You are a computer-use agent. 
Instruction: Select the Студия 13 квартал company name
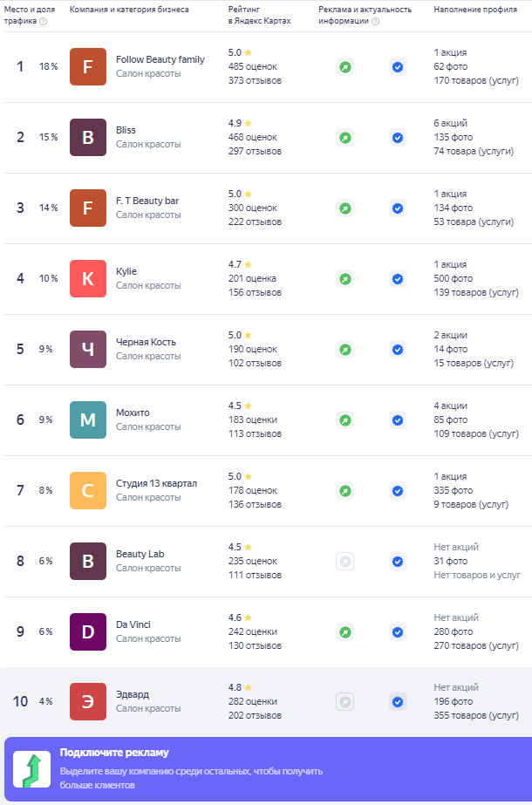click(157, 483)
